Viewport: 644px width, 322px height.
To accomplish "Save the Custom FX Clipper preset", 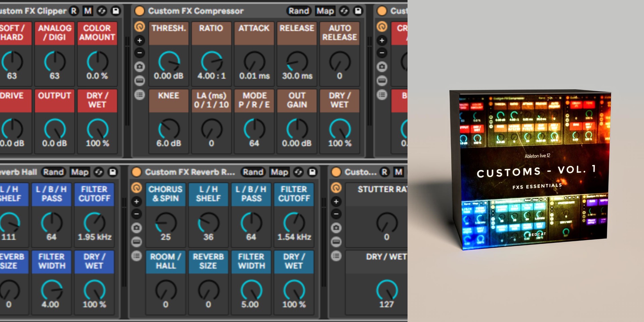I will (116, 11).
